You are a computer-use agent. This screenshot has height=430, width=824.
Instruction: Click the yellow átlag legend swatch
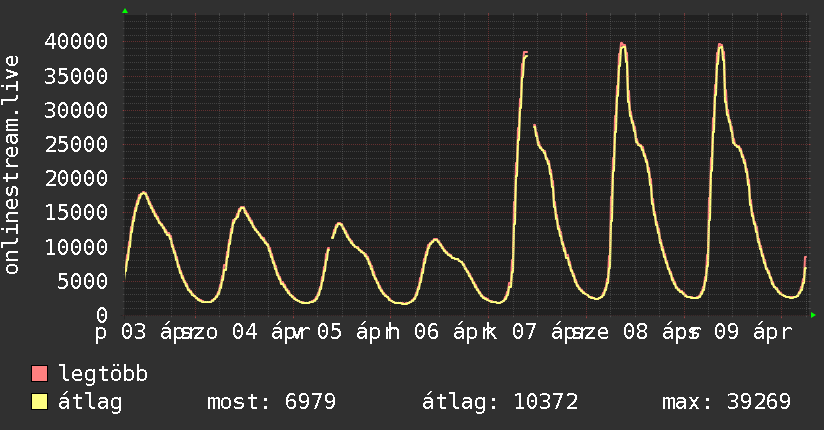click(39, 402)
